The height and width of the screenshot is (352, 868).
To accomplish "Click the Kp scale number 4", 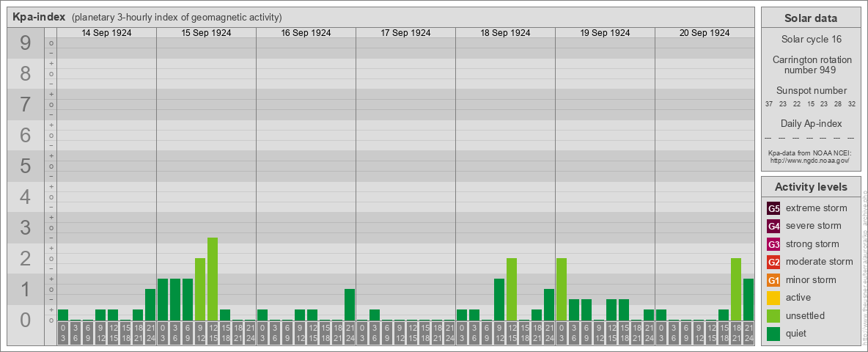I will pos(25,197).
